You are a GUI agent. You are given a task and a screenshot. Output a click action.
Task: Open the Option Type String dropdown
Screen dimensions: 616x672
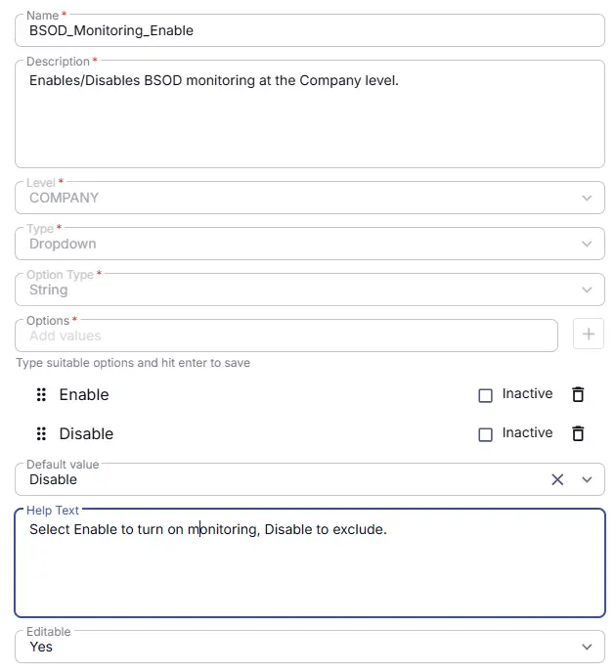click(x=310, y=290)
